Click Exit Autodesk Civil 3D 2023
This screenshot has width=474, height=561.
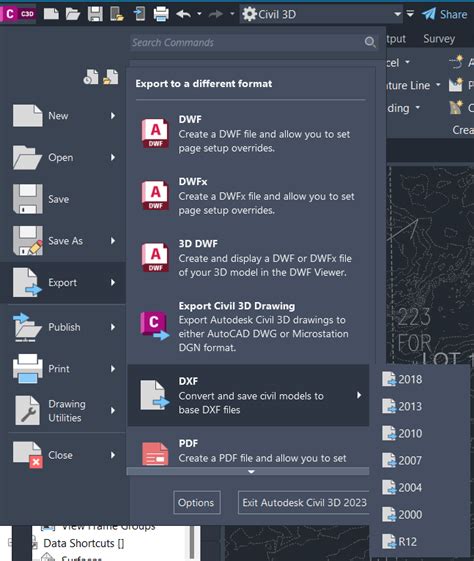coord(304,502)
